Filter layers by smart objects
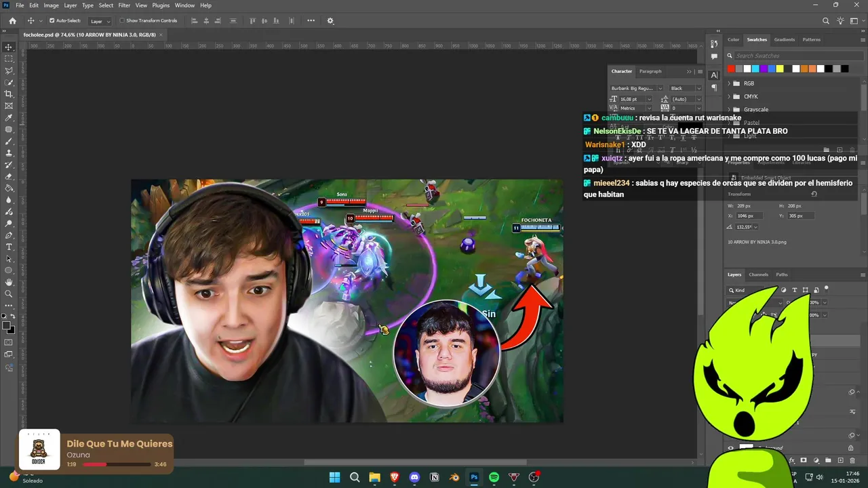The width and height of the screenshot is (868, 488). 816,290
